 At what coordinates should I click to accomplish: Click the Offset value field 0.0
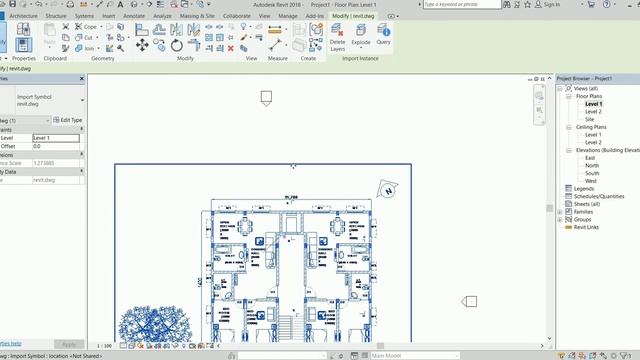pos(56,146)
